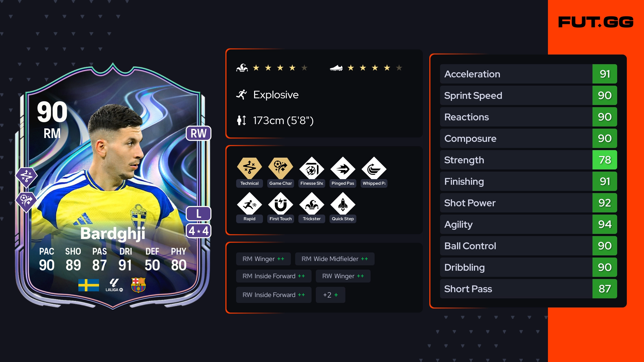Click the Technical playstyle icon

point(249,168)
